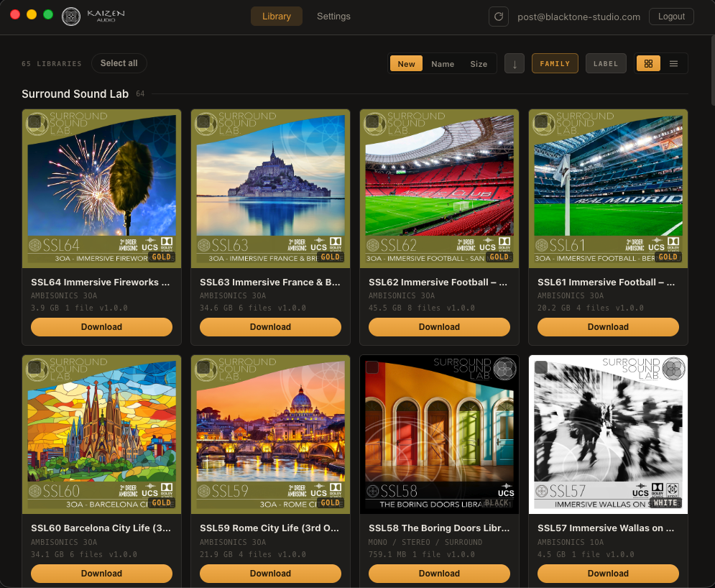Switch to list view
This screenshot has width=715, height=588.
click(x=673, y=64)
